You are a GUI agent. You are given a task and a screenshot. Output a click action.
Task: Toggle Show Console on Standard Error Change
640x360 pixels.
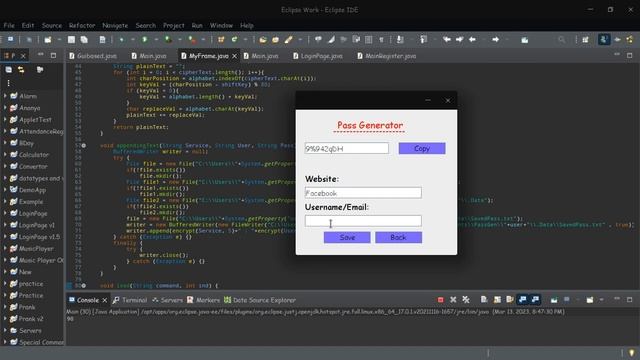coord(535,300)
